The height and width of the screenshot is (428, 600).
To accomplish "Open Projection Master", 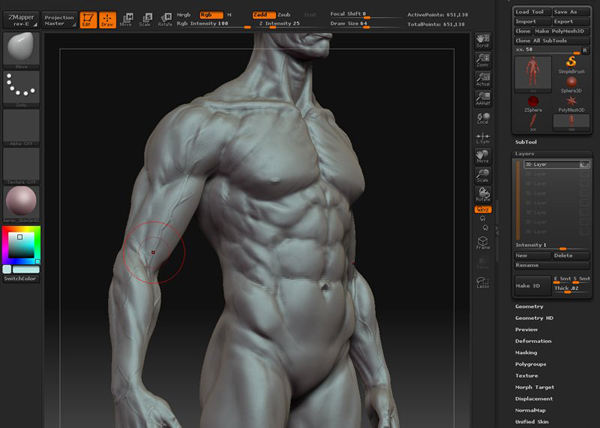I will pos(59,19).
